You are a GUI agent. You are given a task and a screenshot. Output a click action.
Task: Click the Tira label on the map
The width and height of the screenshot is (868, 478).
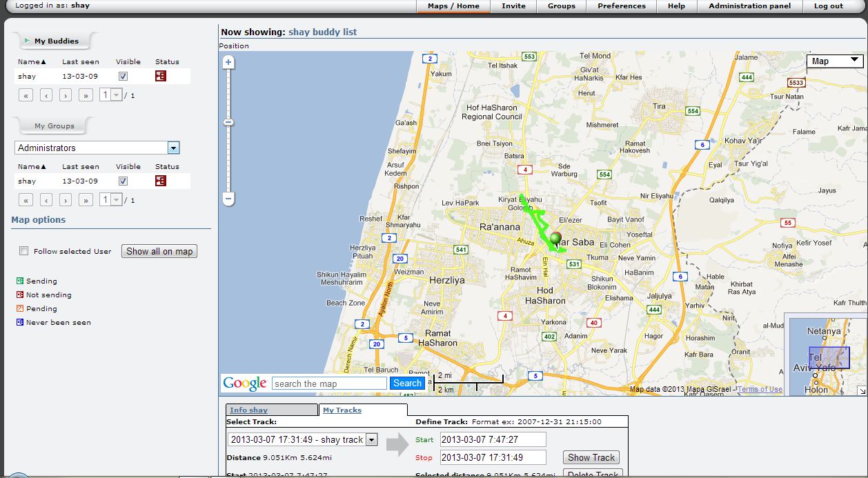660,106
